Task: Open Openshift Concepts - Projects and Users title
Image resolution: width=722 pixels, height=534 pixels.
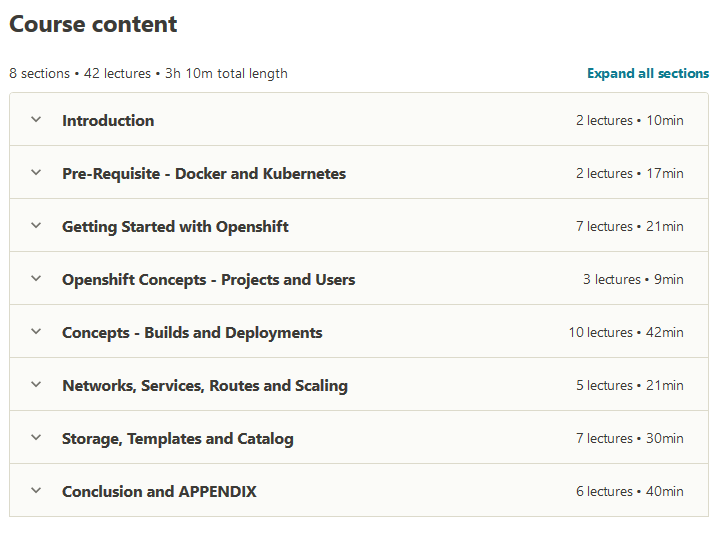Action: 208,280
